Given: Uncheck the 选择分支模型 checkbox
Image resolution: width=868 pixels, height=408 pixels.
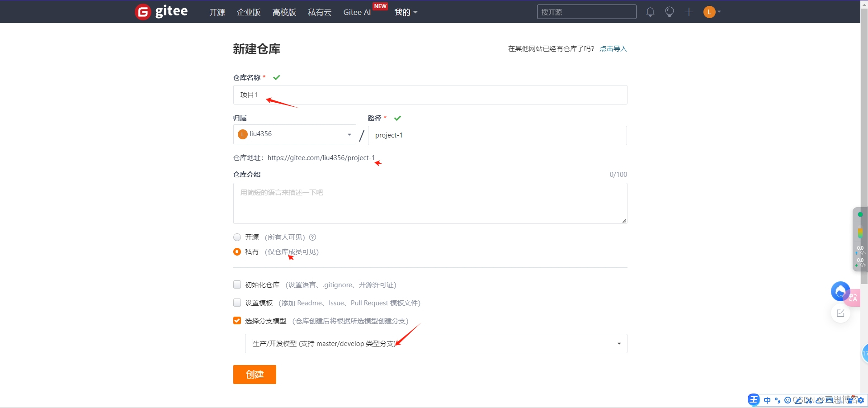Looking at the screenshot, I should [x=237, y=321].
